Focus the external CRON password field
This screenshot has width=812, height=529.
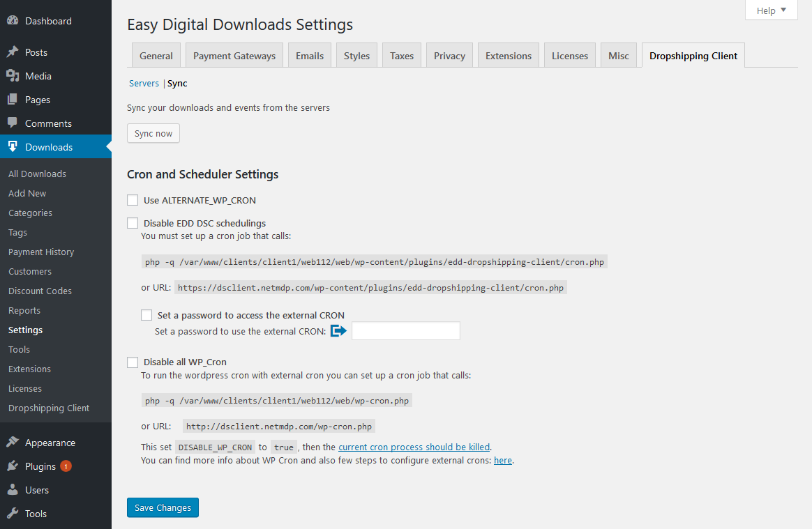(405, 331)
